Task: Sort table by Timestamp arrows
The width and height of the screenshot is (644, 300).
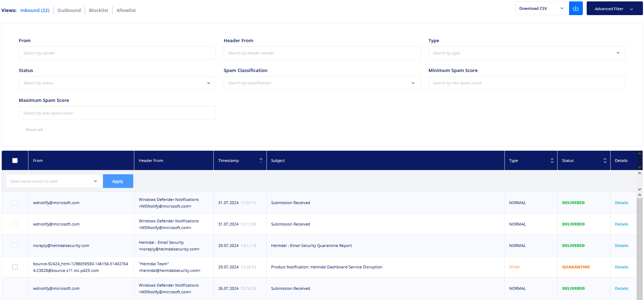Action: (261, 161)
